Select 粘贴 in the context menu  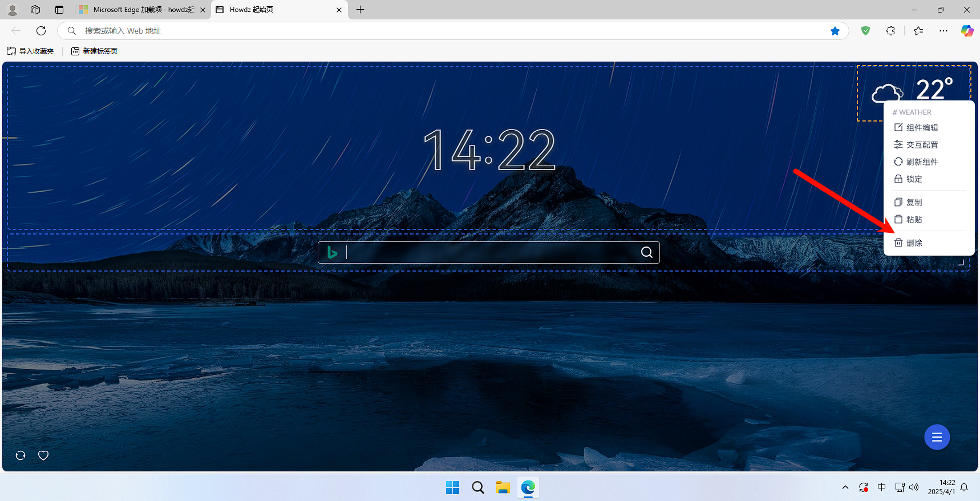(x=929, y=219)
